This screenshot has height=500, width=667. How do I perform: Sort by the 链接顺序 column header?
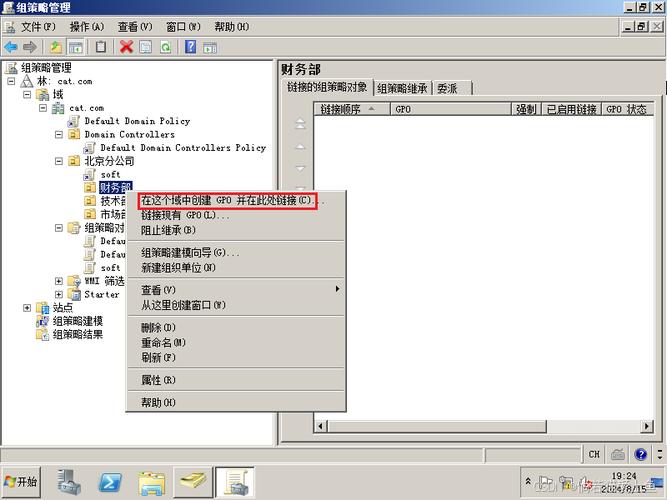click(352, 109)
